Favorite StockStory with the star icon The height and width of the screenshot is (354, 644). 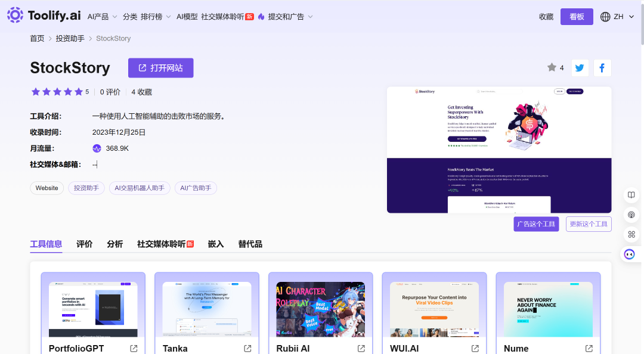[552, 67]
